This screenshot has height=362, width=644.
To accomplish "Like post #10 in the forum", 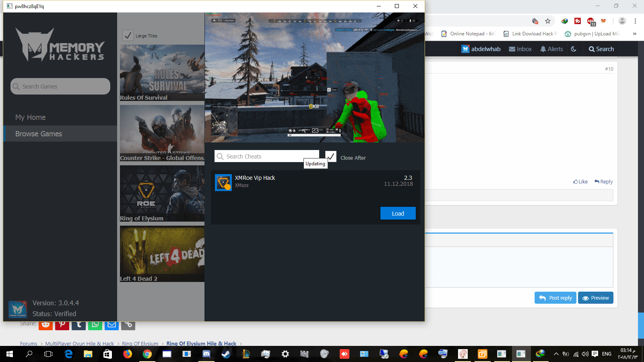I will pos(580,182).
